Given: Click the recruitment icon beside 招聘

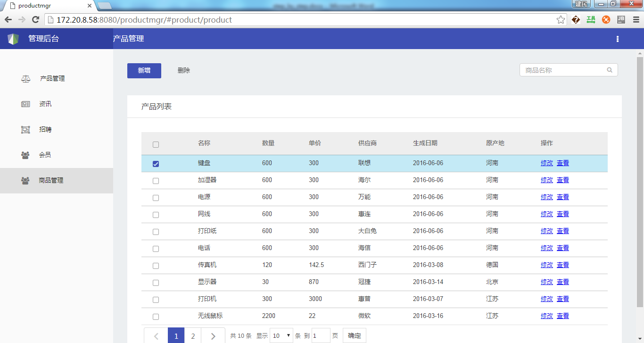Looking at the screenshot, I should pos(25,130).
